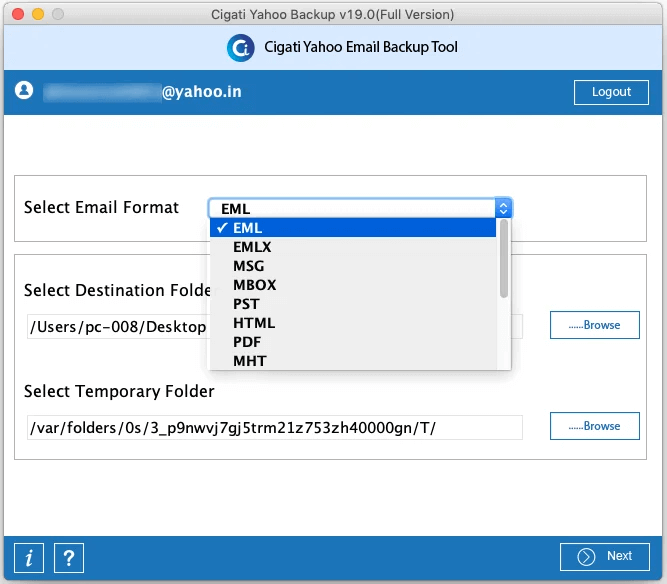The image size is (667, 584).
Task: Select HTML format option
Action: 353,323
